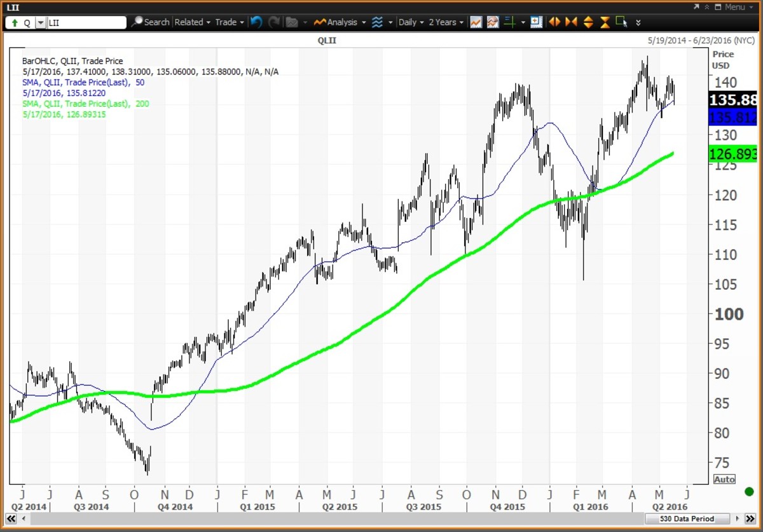Click the green 126.893 SMA value tag
This screenshot has width=763, height=532.
click(732, 154)
